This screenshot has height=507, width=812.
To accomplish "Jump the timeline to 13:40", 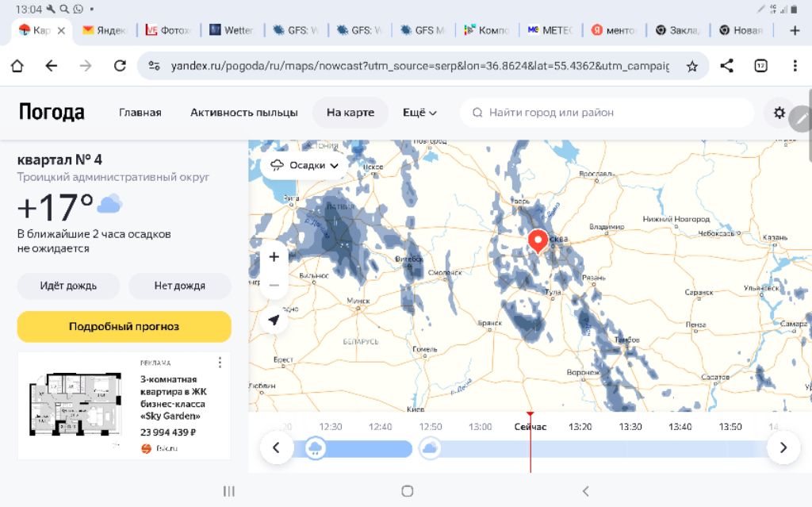I will click(680, 427).
